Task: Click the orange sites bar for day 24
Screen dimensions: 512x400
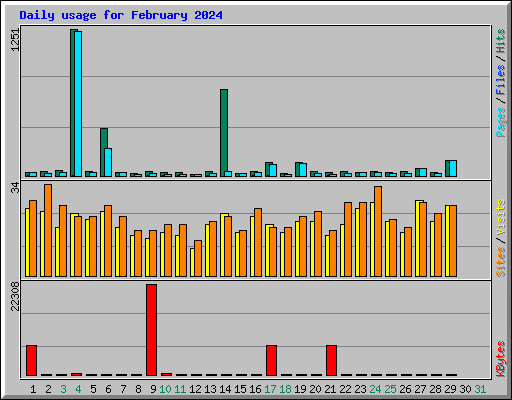Action: coord(378,231)
